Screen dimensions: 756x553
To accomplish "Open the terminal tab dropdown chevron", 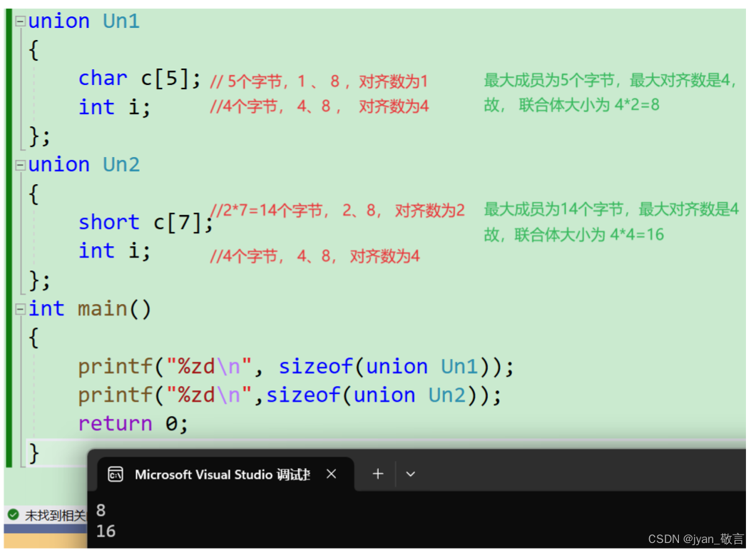I will (410, 475).
